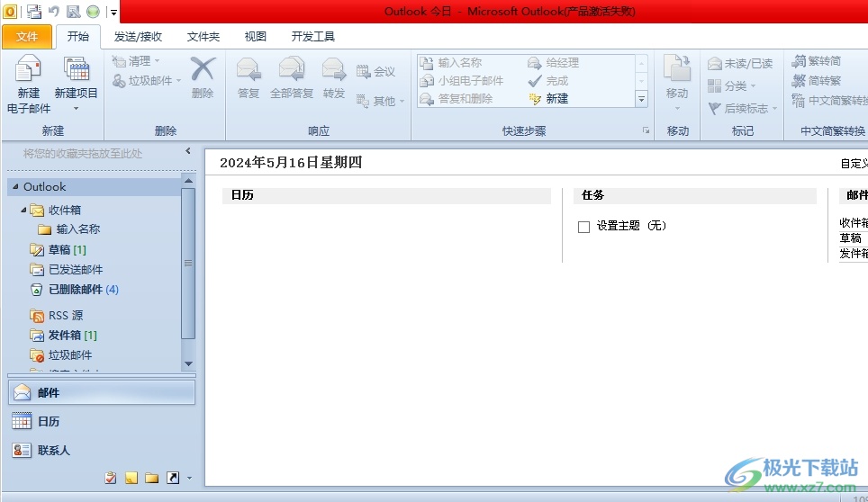This screenshot has width=868, height=502.
Task: Click the New Email (新建电子邮件) icon
Action: tap(28, 69)
